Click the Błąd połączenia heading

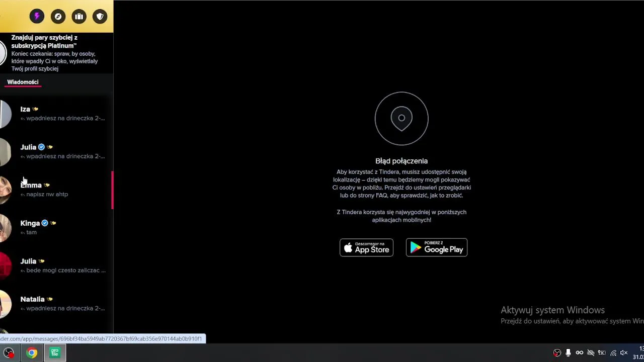click(x=401, y=161)
